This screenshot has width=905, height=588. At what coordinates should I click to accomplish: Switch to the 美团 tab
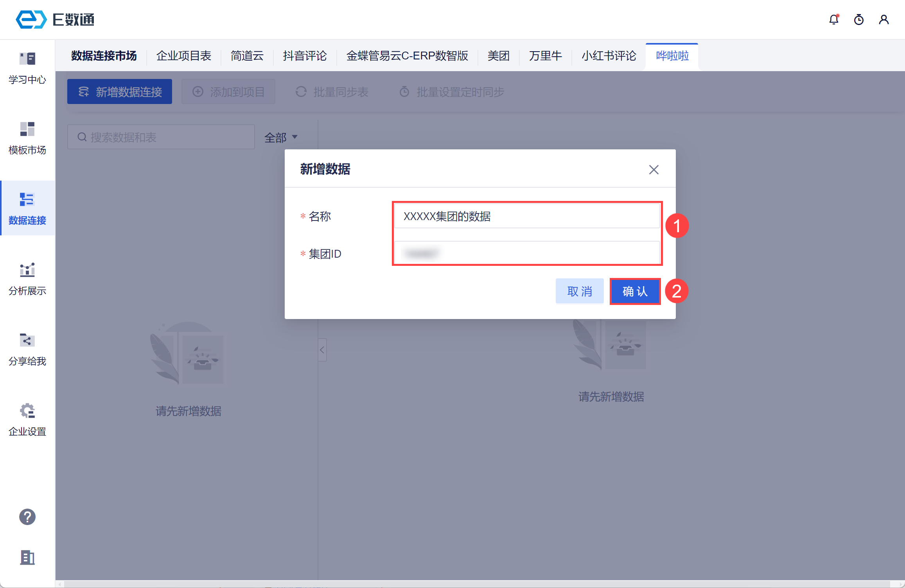(x=498, y=56)
